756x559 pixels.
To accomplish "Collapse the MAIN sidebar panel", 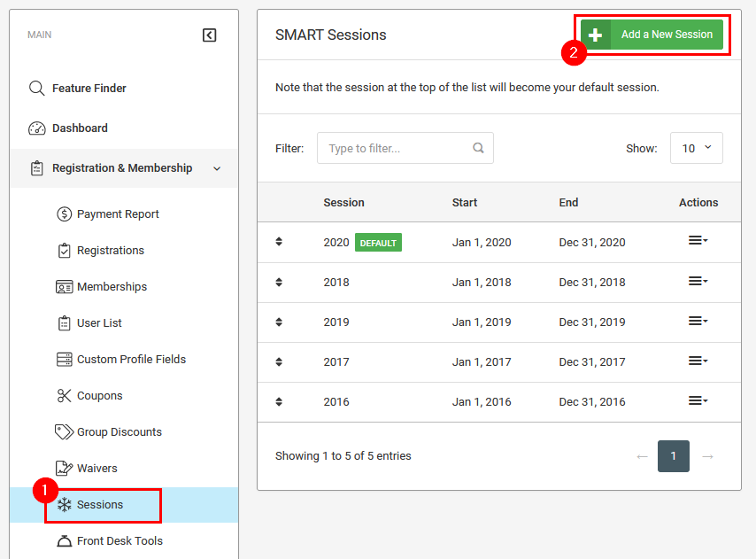I will (x=209, y=35).
